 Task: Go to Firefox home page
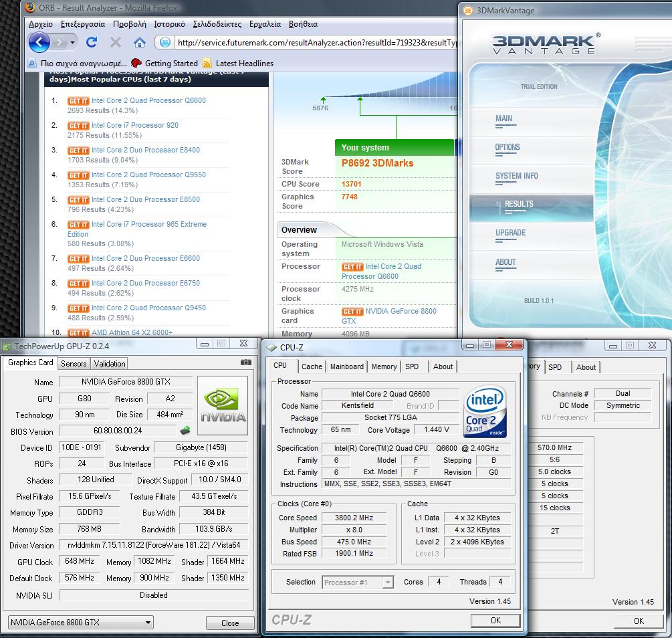click(140, 42)
